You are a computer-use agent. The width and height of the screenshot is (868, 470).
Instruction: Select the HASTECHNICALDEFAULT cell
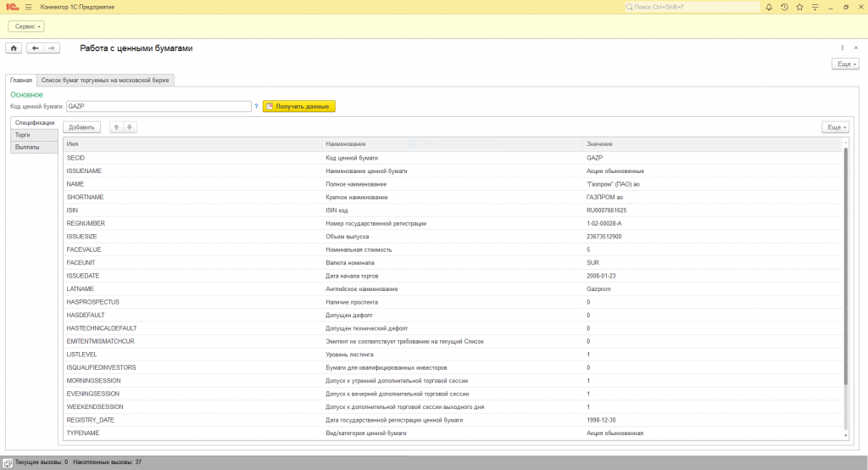192,328
